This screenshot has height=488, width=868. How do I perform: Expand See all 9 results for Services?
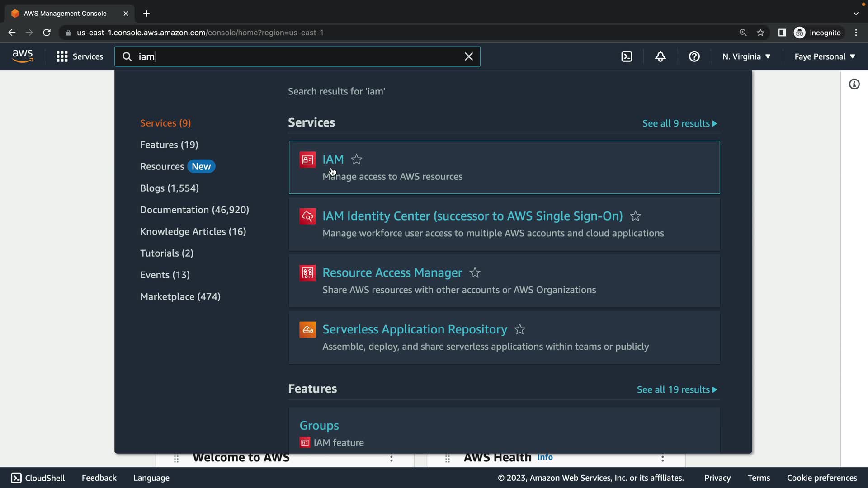click(679, 123)
